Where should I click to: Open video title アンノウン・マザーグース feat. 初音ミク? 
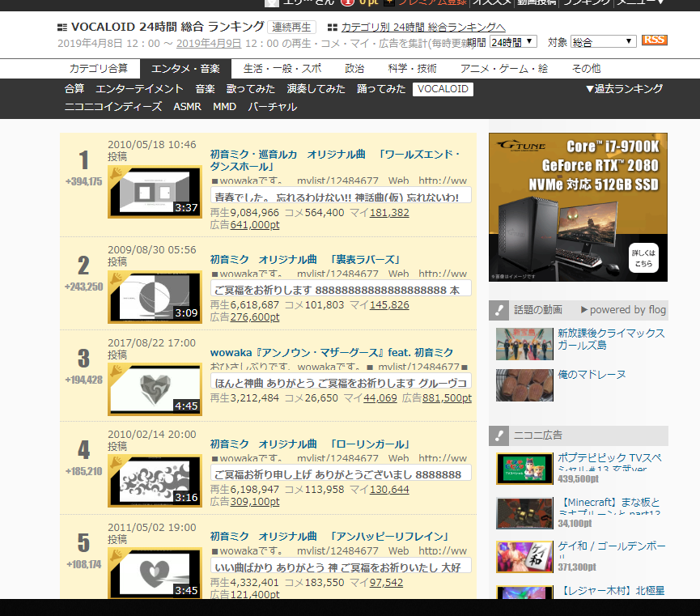[x=332, y=352]
